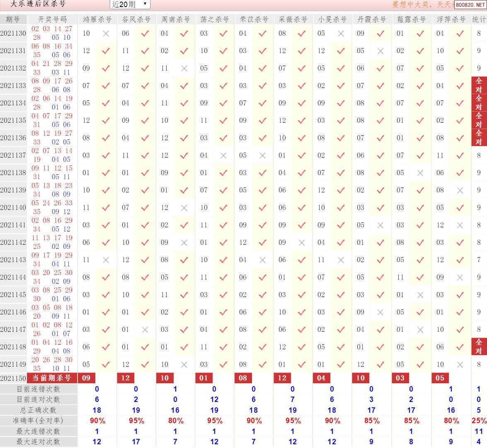Click the 全对 badge in row 2021133
Image resolution: width=487 pixels, height=448 pixels.
(x=479, y=85)
